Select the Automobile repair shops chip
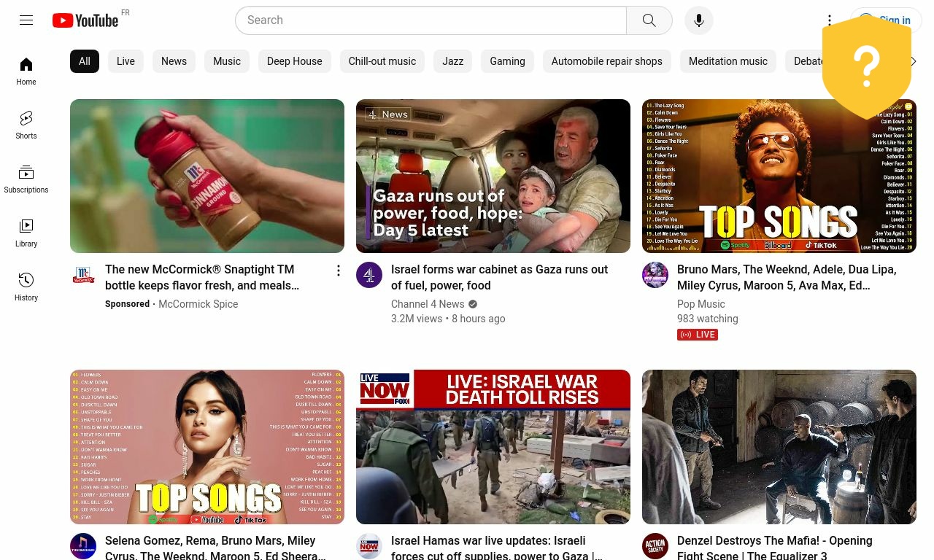Image resolution: width=934 pixels, height=560 pixels. (607, 61)
